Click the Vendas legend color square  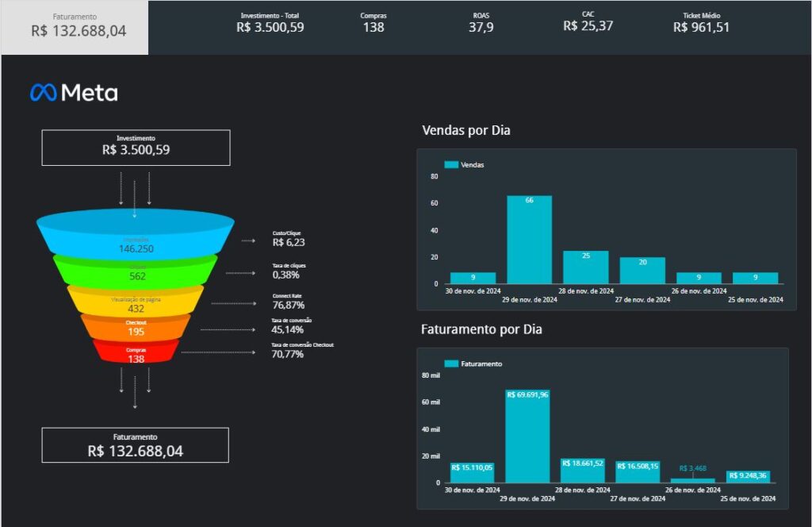tap(451, 165)
